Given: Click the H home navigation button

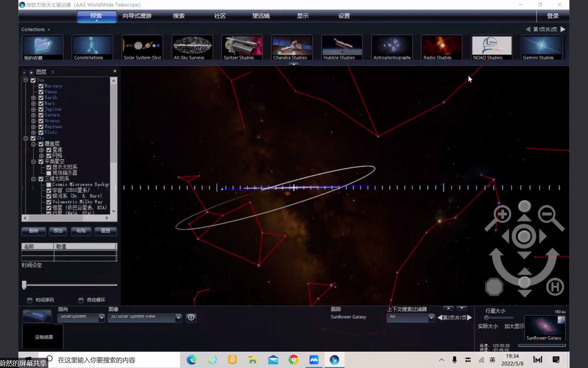Looking at the screenshot, I should click(x=555, y=287).
